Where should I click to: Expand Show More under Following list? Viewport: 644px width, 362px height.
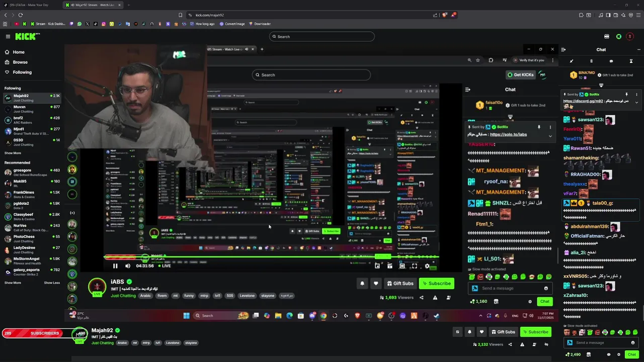pos(13,153)
